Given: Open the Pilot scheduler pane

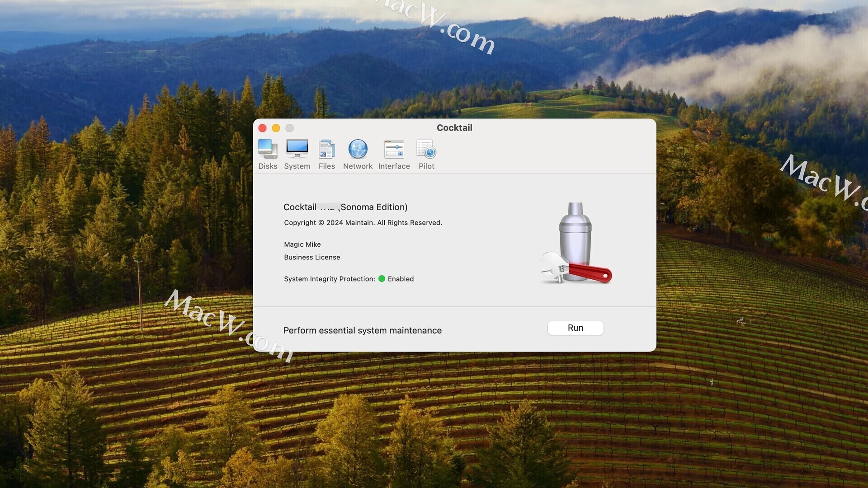Looking at the screenshot, I should point(426,154).
